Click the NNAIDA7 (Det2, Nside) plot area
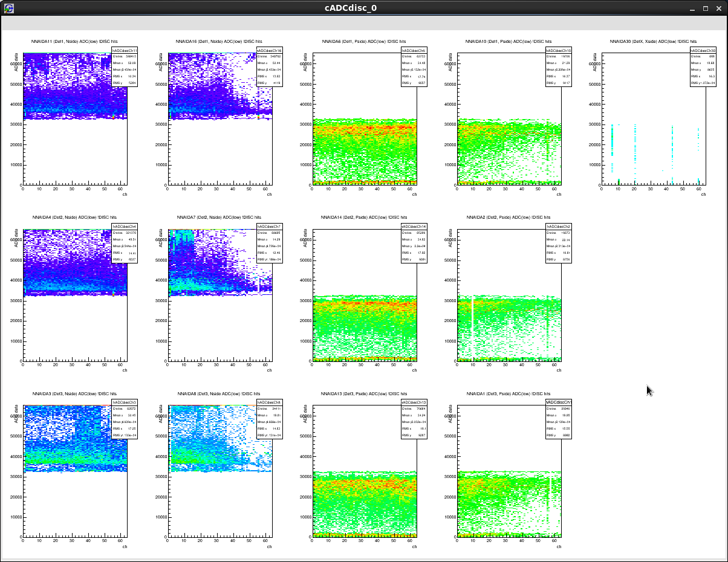728x562 pixels. click(218, 296)
